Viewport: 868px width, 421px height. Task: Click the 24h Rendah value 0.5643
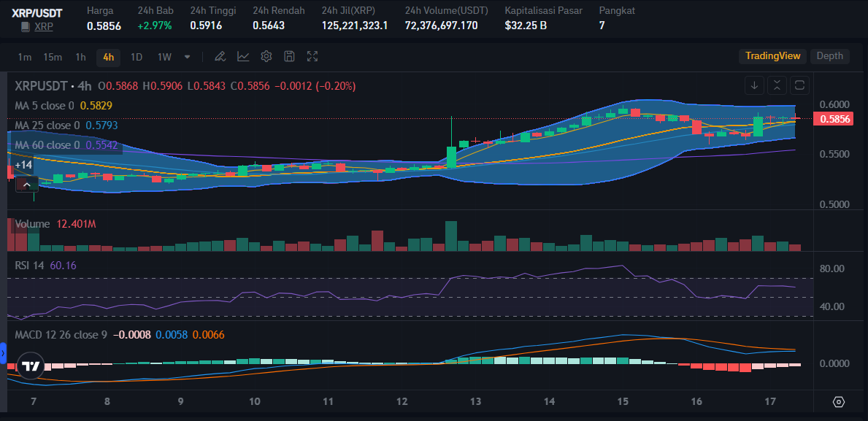[x=269, y=26]
